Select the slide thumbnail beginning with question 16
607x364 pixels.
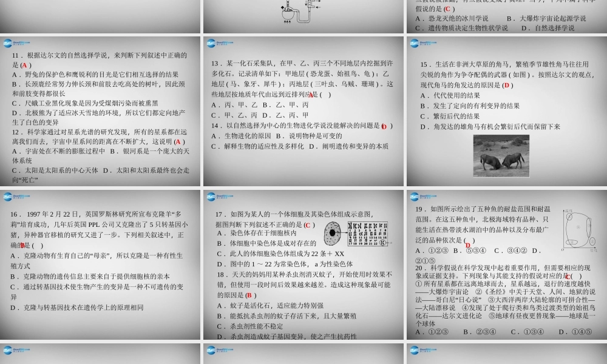pyautogui.click(x=100, y=265)
